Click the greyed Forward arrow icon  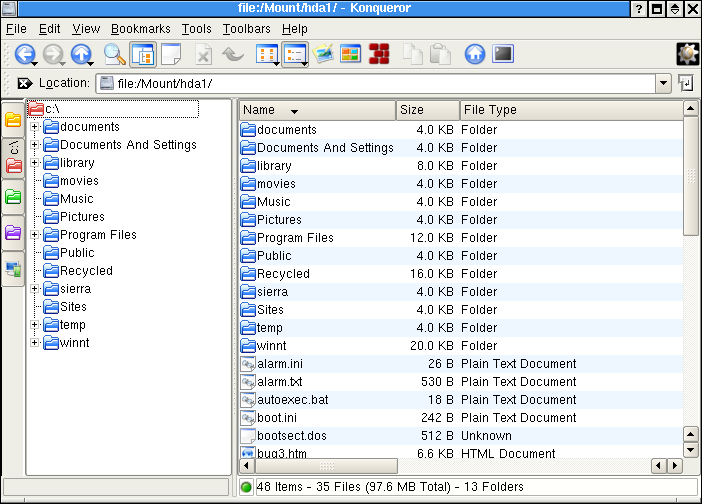[53, 55]
